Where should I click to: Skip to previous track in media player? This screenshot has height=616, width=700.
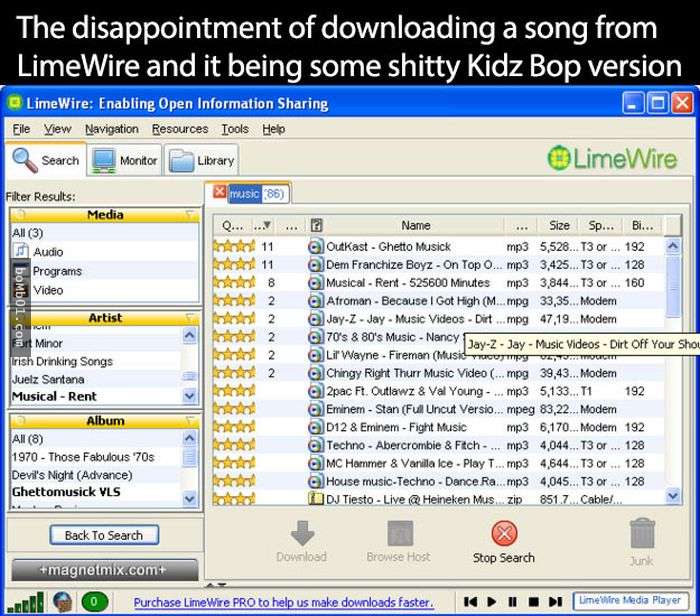(x=470, y=602)
